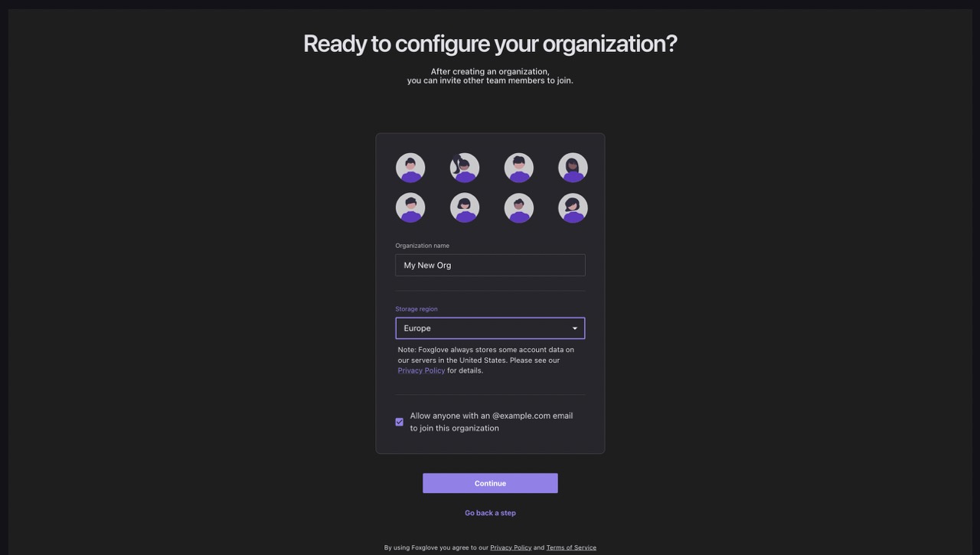The image size is (980, 555).
Task: Click the 'Ready to configure your organization?' heading
Action: tap(490, 43)
